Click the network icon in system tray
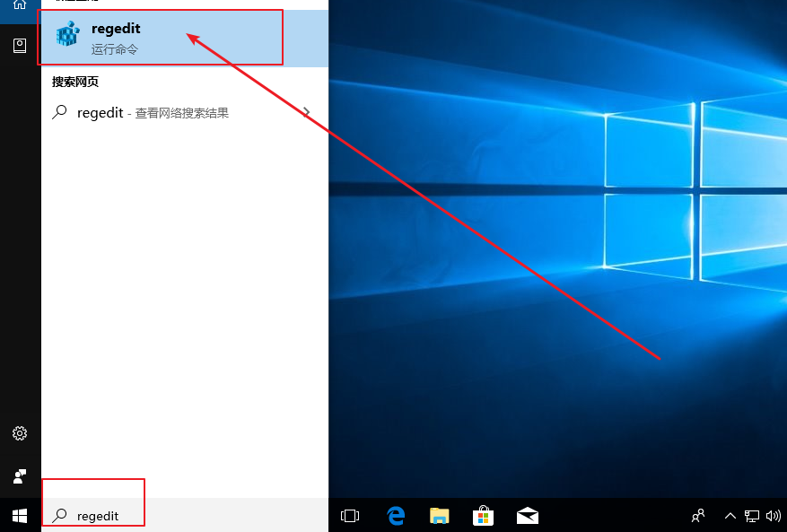787x532 pixels. click(x=752, y=516)
